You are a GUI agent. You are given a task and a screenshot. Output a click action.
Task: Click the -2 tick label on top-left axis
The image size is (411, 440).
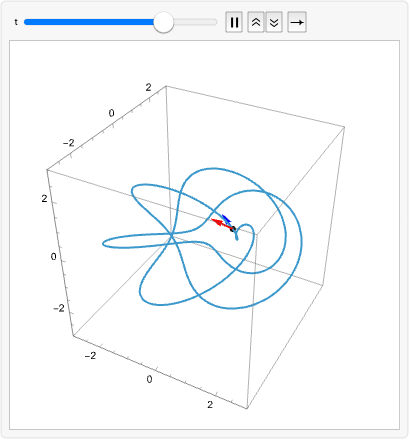(69, 143)
